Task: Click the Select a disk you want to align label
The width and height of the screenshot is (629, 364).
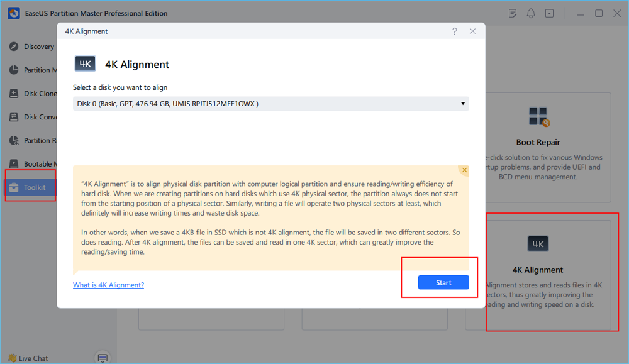Action: pos(120,87)
